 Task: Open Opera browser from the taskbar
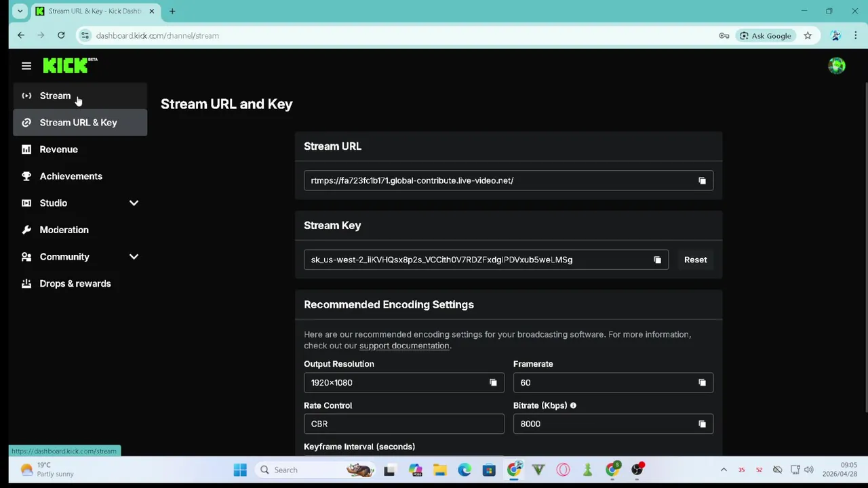(x=563, y=470)
